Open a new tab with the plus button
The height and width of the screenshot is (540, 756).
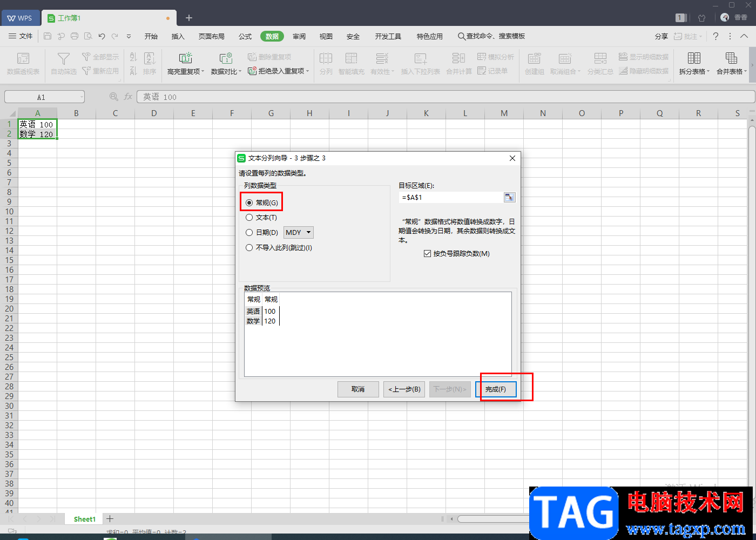[x=189, y=18]
